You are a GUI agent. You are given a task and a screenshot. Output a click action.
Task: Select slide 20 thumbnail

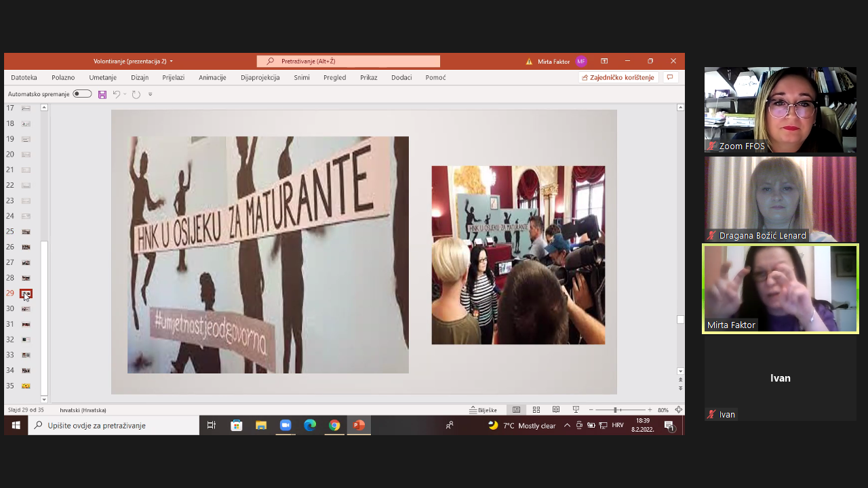pos(26,155)
